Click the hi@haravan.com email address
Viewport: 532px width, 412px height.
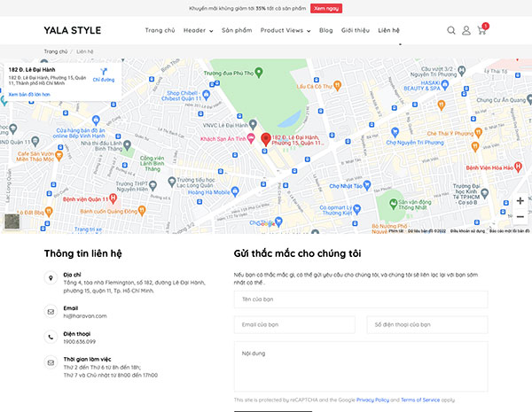point(85,316)
